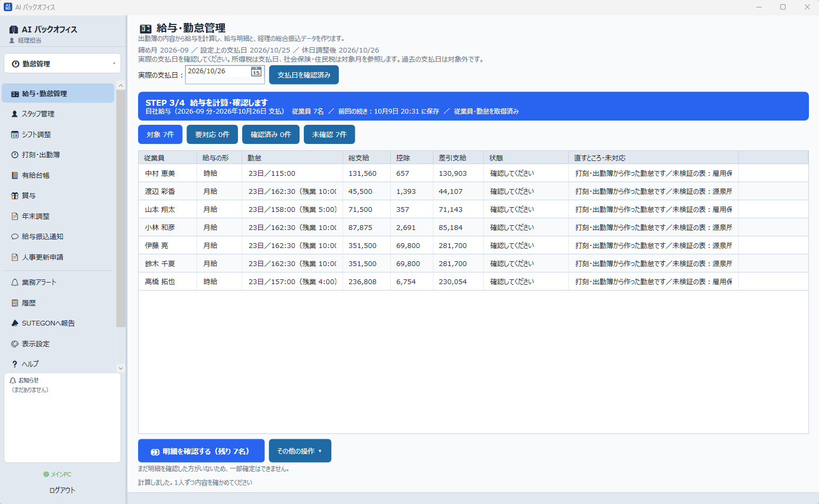Select the 山本 翔太 row name
The image size is (819, 504).
pyautogui.click(x=160, y=209)
